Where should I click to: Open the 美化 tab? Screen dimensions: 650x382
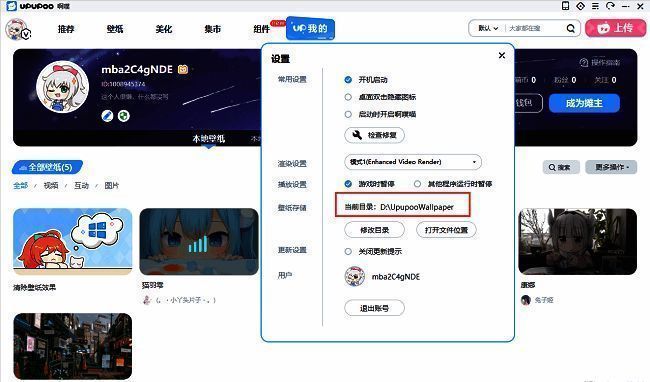point(164,29)
